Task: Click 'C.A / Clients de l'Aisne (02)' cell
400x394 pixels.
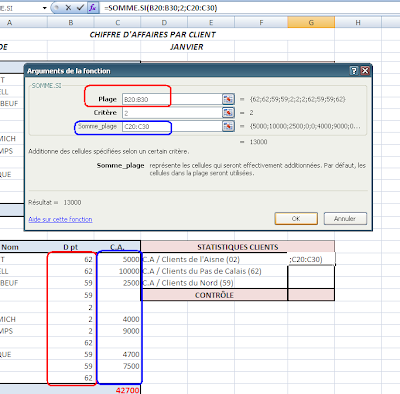Action: [x=214, y=259]
